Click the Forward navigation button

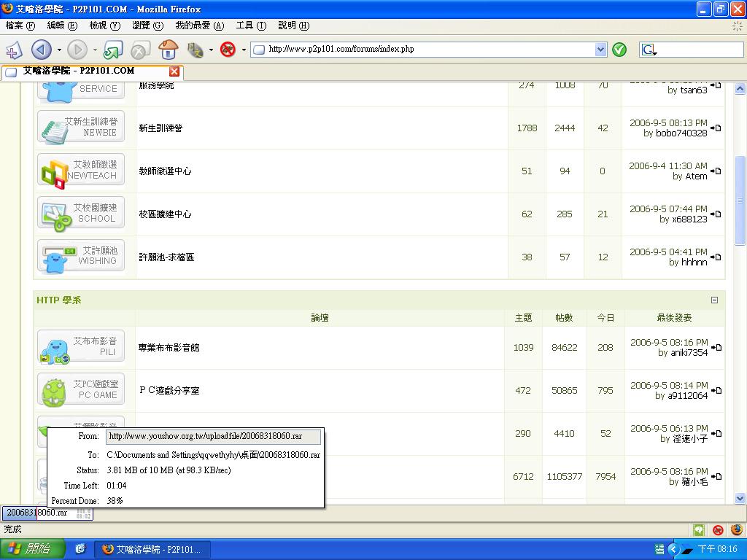77,50
